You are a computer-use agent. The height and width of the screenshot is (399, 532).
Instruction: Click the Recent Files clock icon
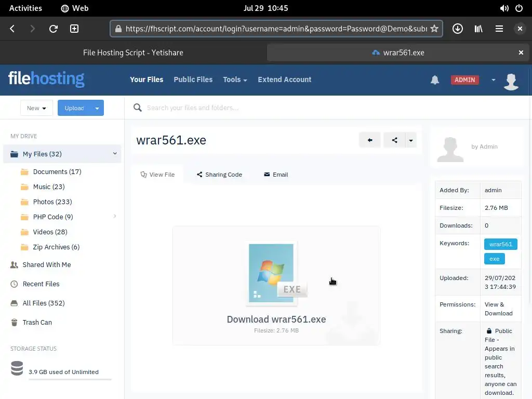coord(14,284)
